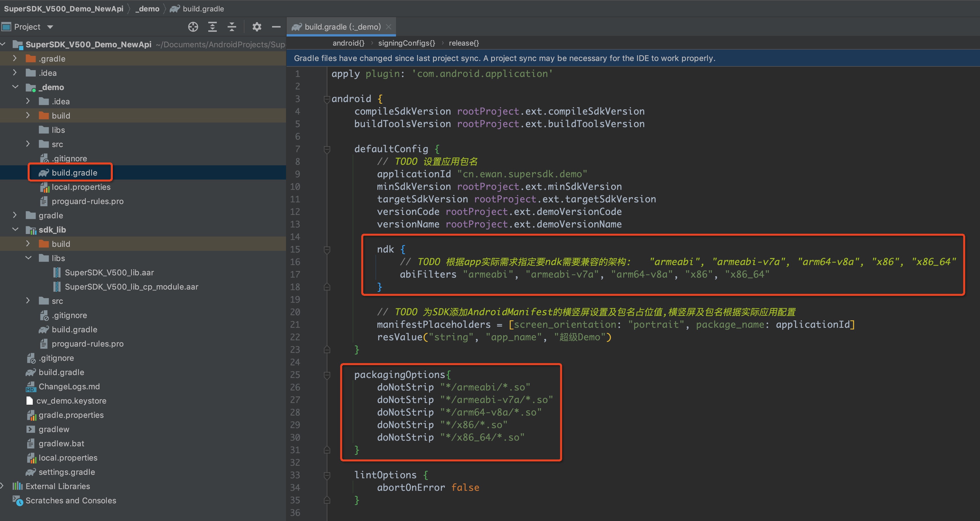Close the build.gradle (:_demo) tab
The image size is (980, 521).
[x=388, y=27]
